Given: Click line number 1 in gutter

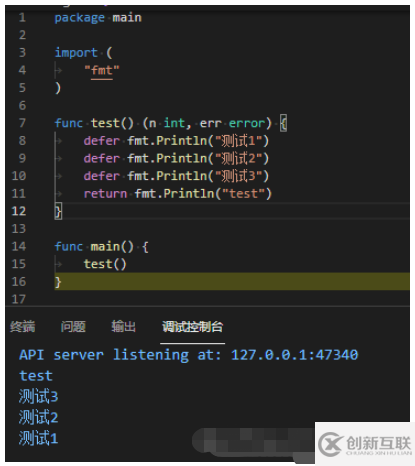Looking at the screenshot, I should [22, 17].
